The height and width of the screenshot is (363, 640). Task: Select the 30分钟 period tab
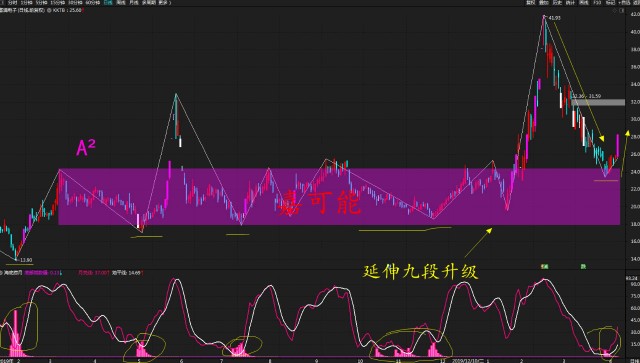click(x=75, y=2)
